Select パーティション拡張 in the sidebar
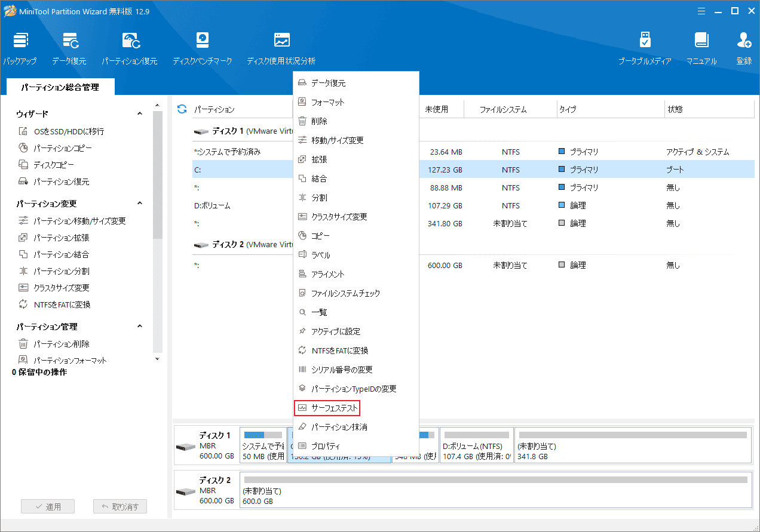This screenshot has height=532, width=760. click(54, 238)
